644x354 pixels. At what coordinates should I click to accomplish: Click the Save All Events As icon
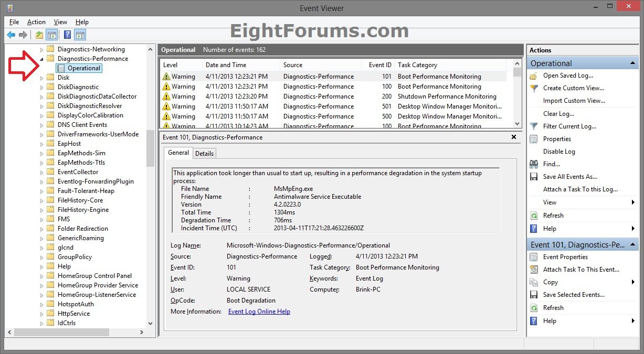coord(534,177)
